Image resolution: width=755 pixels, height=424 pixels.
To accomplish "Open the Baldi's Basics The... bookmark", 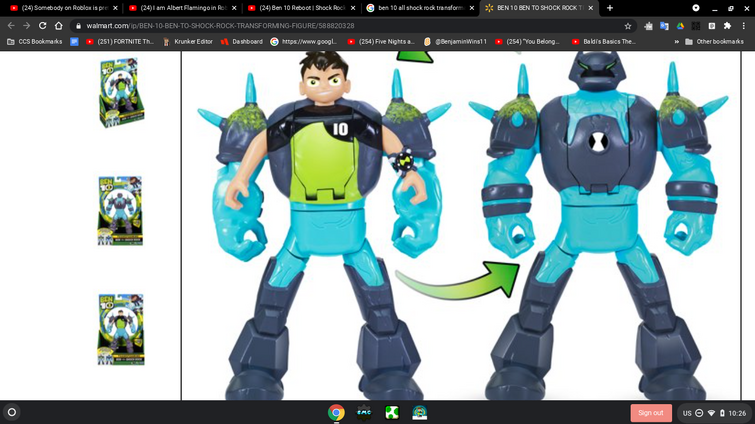I will (x=604, y=42).
